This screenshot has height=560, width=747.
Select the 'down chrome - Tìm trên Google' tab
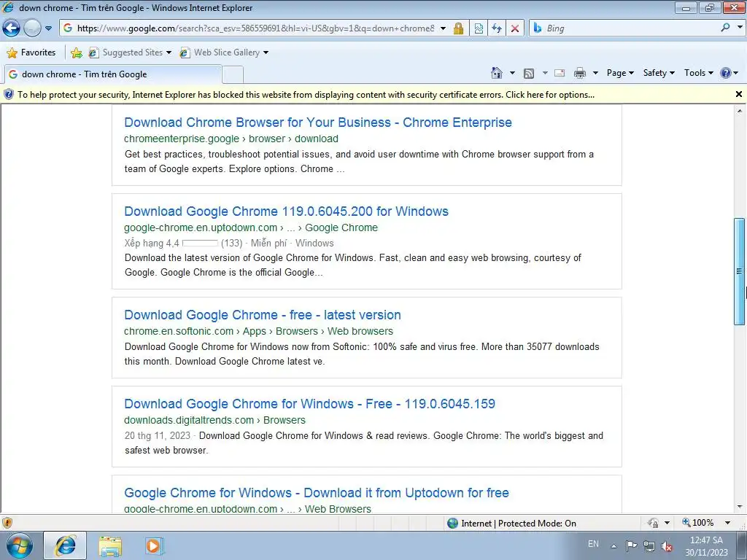click(113, 74)
